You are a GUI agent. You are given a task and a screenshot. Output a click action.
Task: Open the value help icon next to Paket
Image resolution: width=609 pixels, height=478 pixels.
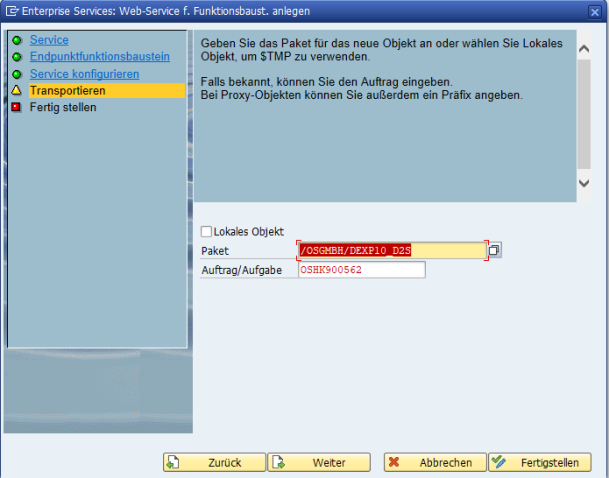(495, 250)
